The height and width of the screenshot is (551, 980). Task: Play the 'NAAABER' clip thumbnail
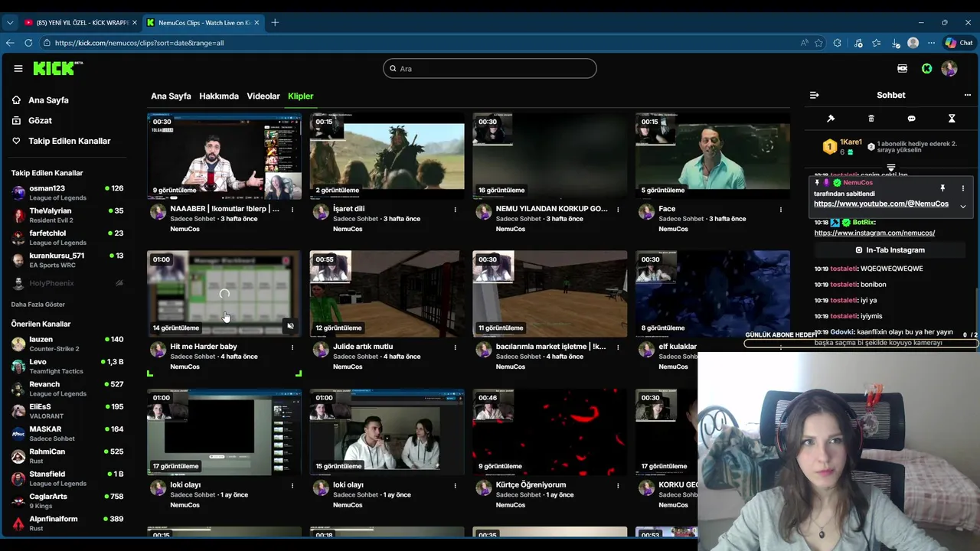(x=224, y=156)
